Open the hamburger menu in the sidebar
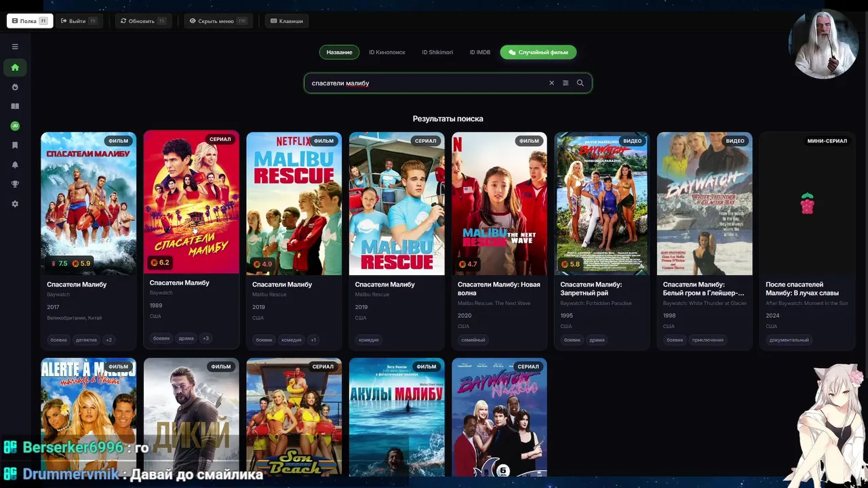The height and width of the screenshot is (488, 868). tap(15, 47)
